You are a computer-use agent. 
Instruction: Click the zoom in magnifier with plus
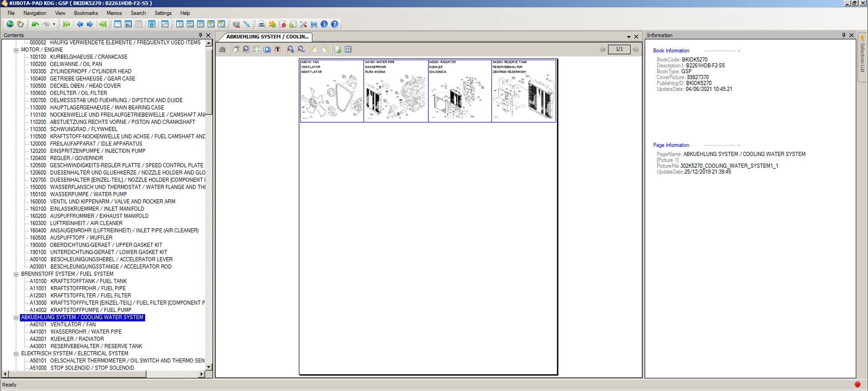(291, 50)
